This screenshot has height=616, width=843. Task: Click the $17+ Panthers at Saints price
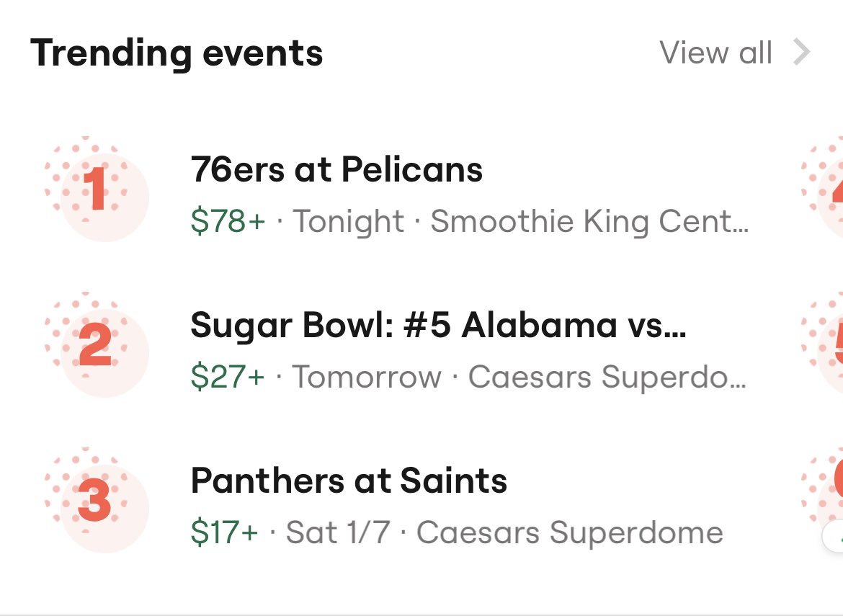click(x=225, y=532)
